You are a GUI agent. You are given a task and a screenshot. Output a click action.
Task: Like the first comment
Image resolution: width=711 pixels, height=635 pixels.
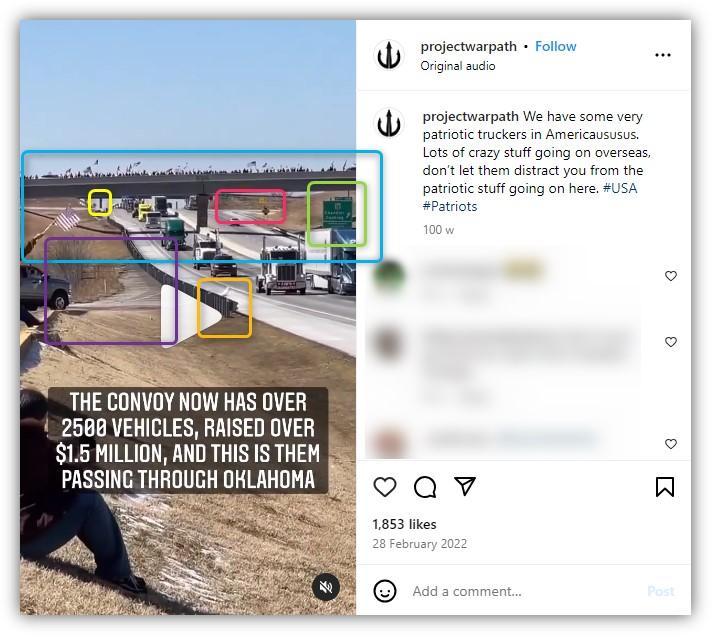pos(671,276)
